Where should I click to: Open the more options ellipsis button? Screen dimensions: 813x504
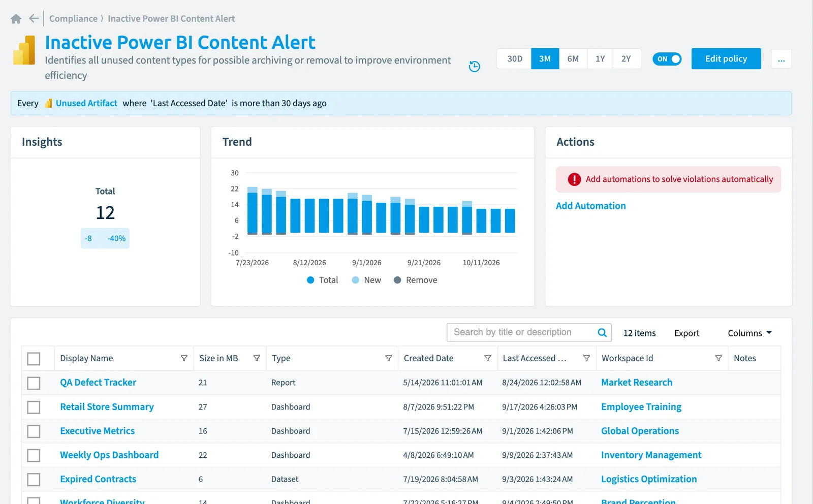pyautogui.click(x=781, y=59)
